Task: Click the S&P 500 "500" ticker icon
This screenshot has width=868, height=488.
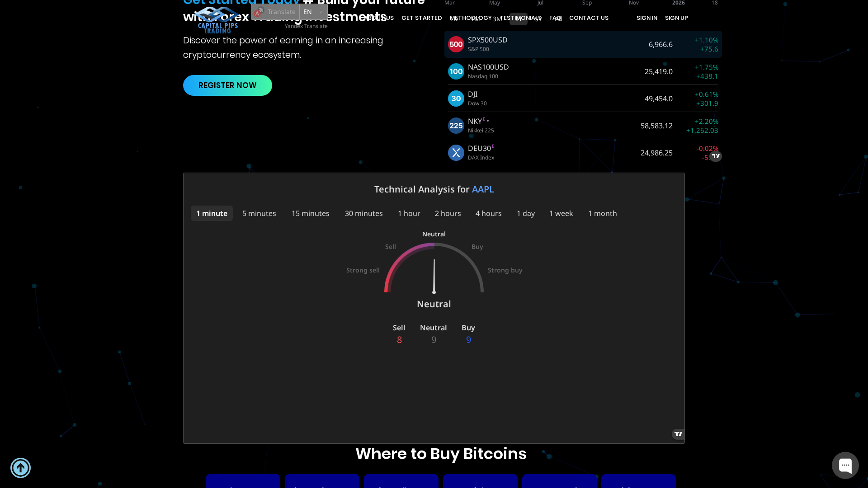Action: pos(456,44)
